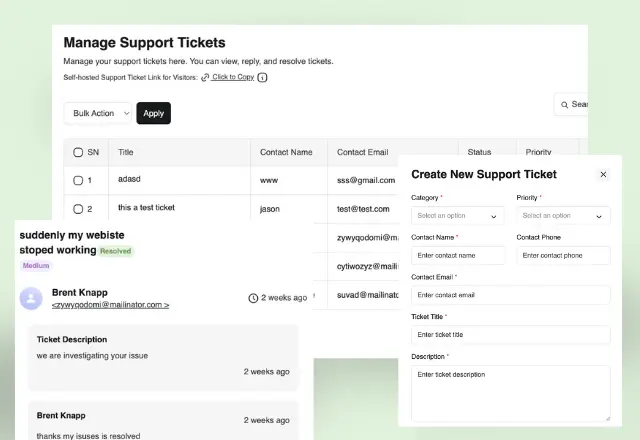Click the Status column header
Image resolution: width=640 pixels, height=440 pixels.
(479, 151)
